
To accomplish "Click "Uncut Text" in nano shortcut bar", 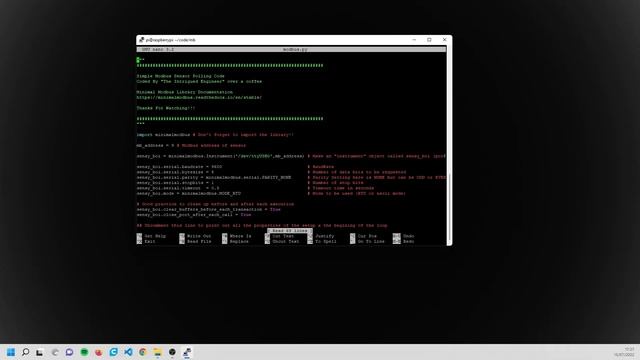I will [x=286, y=241].
